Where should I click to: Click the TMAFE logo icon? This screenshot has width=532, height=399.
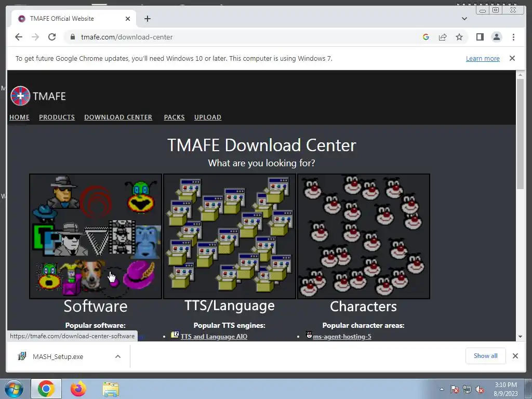point(20,96)
